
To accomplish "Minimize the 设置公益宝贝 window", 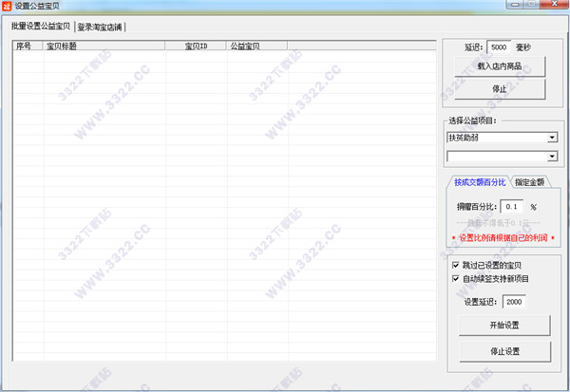I will coord(515,4).
